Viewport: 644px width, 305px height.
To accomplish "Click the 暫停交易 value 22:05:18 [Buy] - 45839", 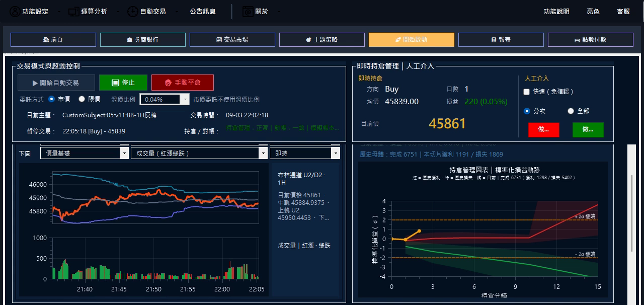I will point(94,131).
